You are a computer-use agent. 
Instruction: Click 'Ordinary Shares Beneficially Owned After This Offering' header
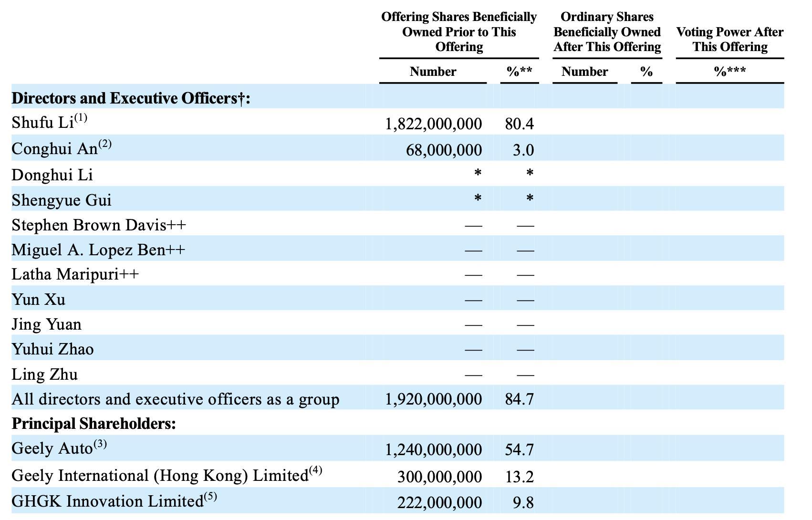607,31
